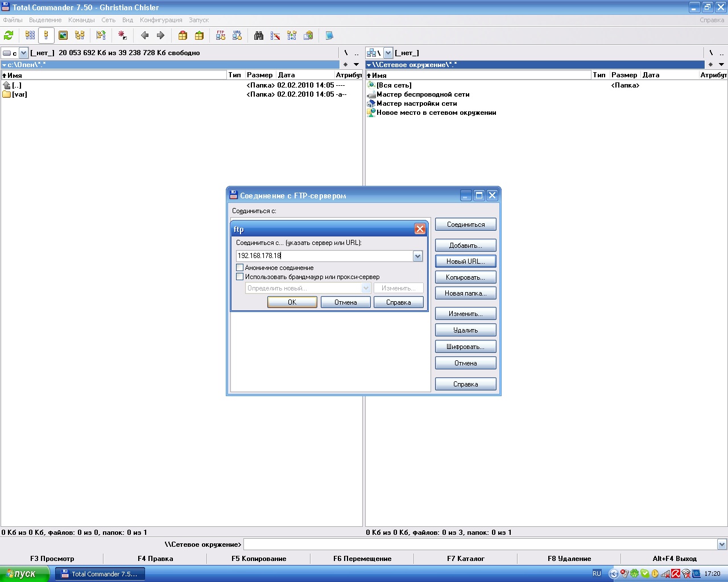Click the URL new FTP connection icon

click(x=237, y=35)
